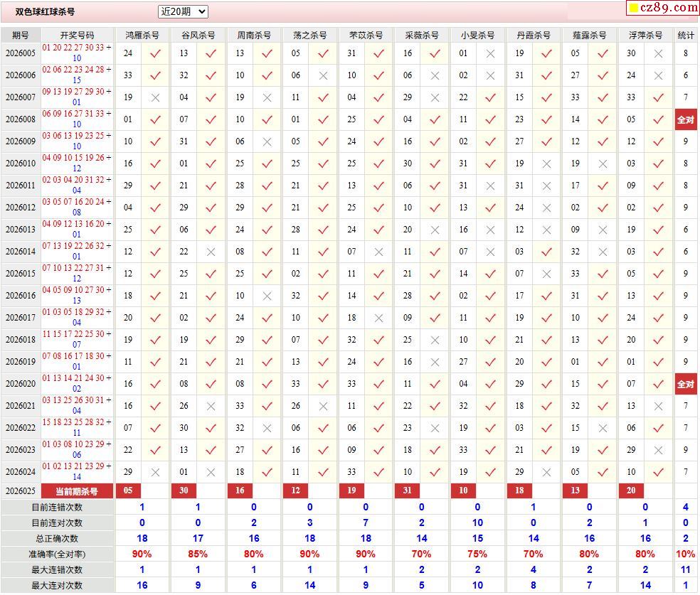Click the red 05 current kill number cell
Image resolution: width=700 pixels, height=595 pixels.
[128, 491]
